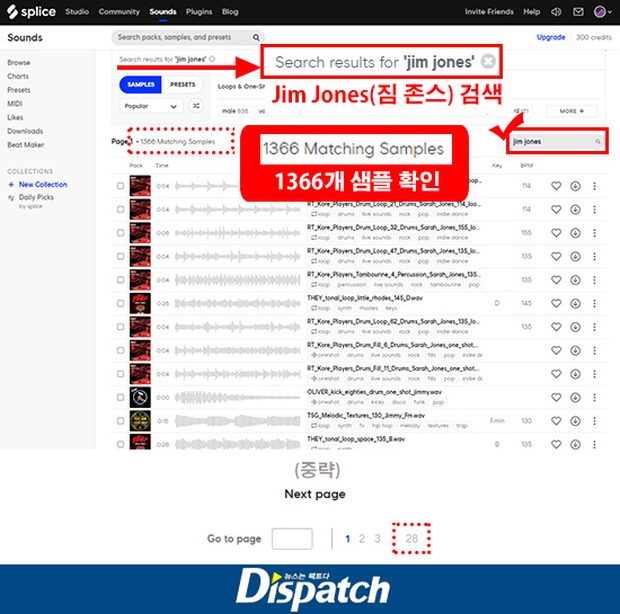Download the Drum_Loop_47 sample
Image resolution: width=620 pixels, height=614 pixels.
click(x=575, y=256)
